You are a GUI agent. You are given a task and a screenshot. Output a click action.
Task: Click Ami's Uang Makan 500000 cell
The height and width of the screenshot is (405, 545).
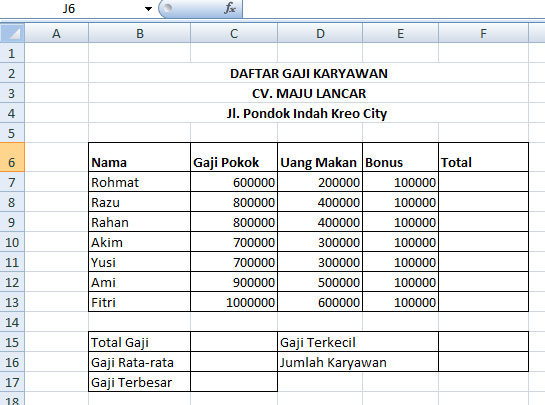320,282
